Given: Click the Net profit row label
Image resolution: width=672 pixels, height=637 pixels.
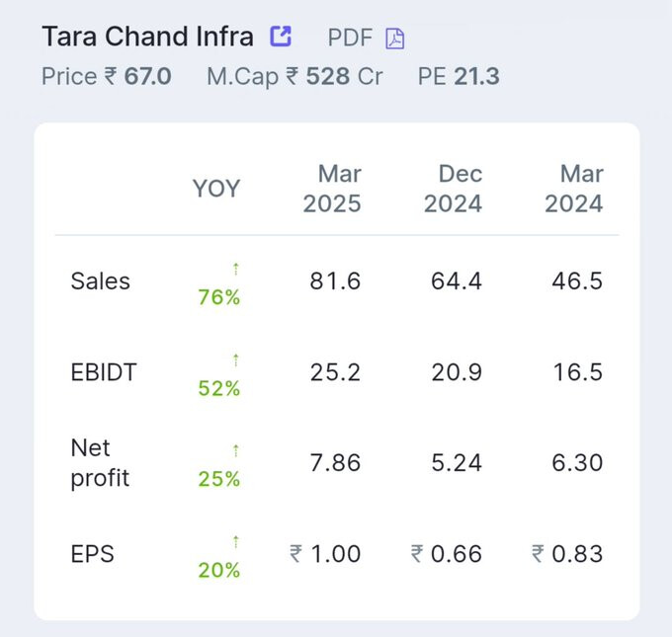Looking at the screenshot, I should pyautogui.click(x=100, y=463).
